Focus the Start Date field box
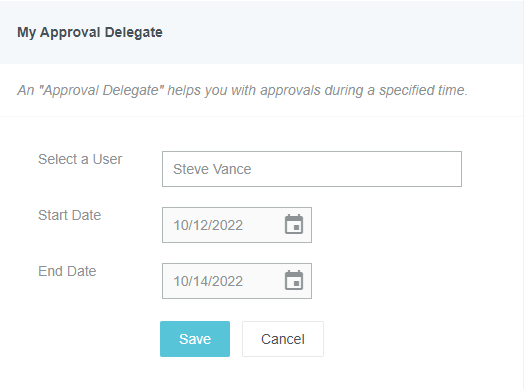Viewport: 524px width, 389px height. pyautogui.click(x=237, y=225)
